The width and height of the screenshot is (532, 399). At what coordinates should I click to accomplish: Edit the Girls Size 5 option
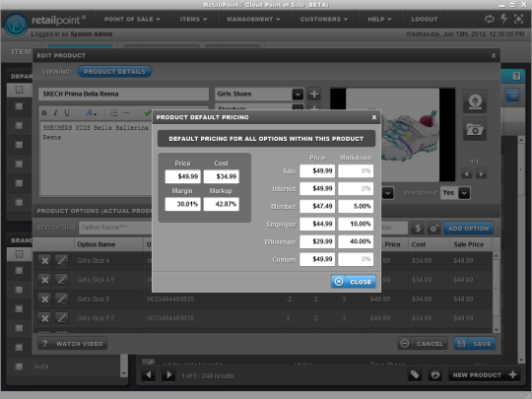pyautogui.click(x=61, y=299)
